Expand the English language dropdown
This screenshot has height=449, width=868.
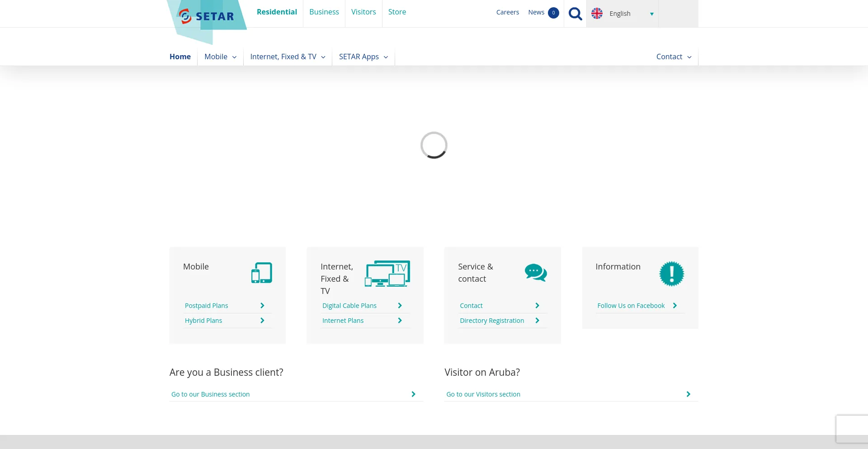tap(651, 14)
